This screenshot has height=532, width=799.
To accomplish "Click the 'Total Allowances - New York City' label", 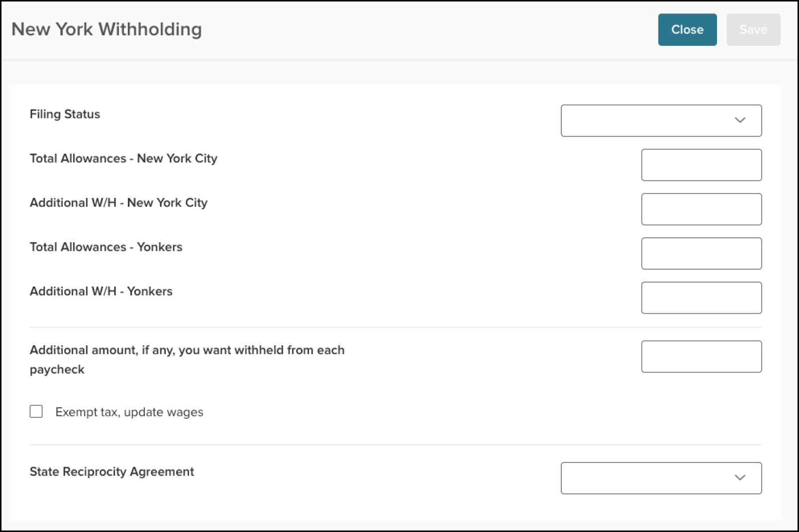I will pyautogui.click(x=123, y=159).
